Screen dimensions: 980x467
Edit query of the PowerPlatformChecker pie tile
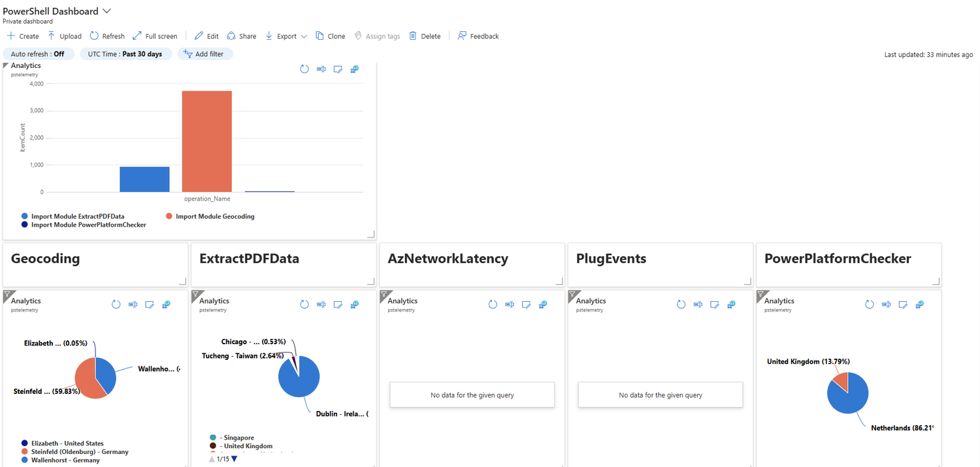[x=903, y=304]
